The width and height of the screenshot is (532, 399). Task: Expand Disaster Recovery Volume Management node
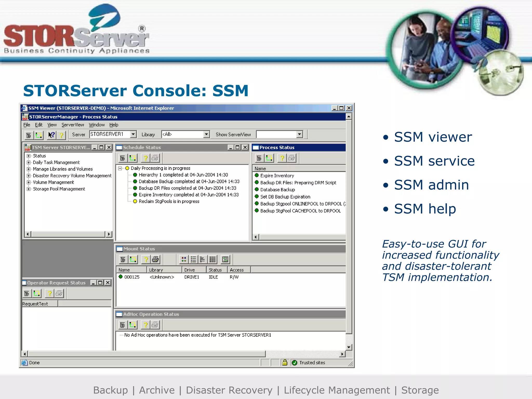[x=29, y=176]
